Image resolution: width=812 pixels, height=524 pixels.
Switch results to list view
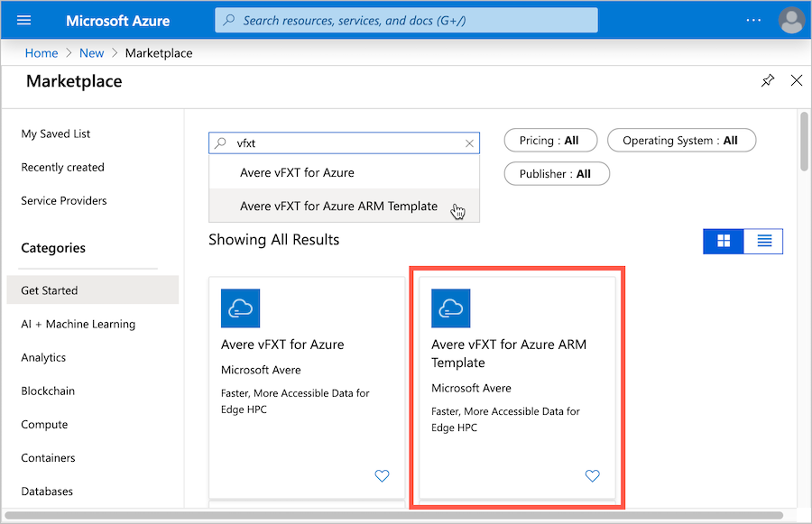point(763,241)
